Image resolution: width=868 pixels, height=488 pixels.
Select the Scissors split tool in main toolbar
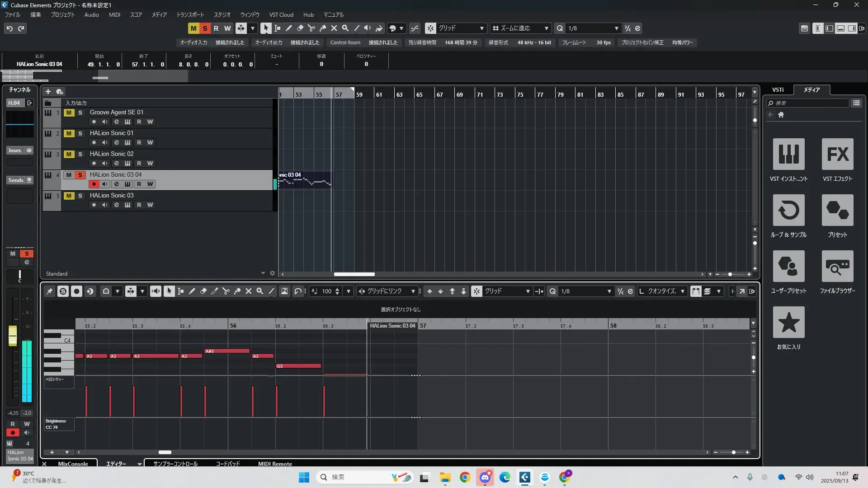click(311, 28)
